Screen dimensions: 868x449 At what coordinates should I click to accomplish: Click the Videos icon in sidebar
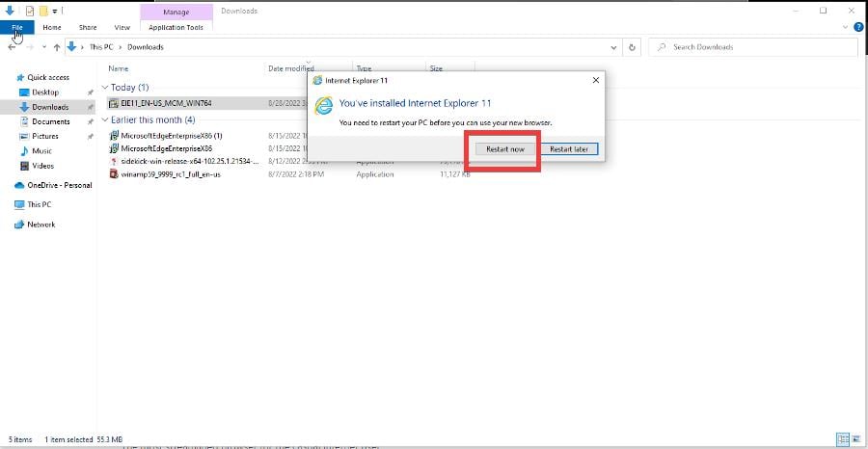(24, 166)
